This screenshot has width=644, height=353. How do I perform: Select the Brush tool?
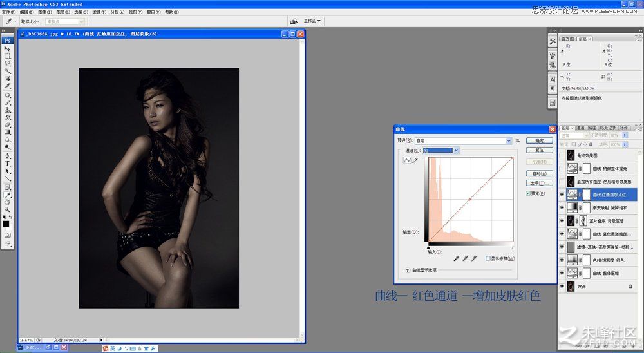(7, 102)
